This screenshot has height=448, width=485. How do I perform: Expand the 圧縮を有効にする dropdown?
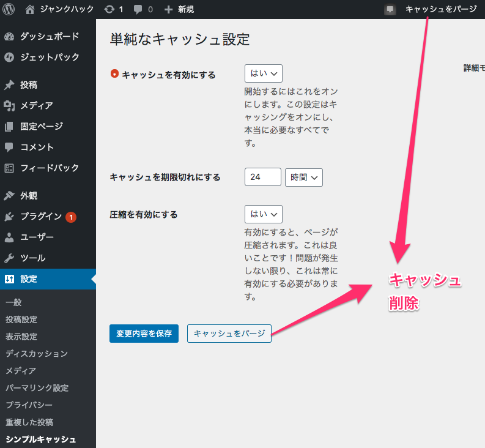pos(263,214)
